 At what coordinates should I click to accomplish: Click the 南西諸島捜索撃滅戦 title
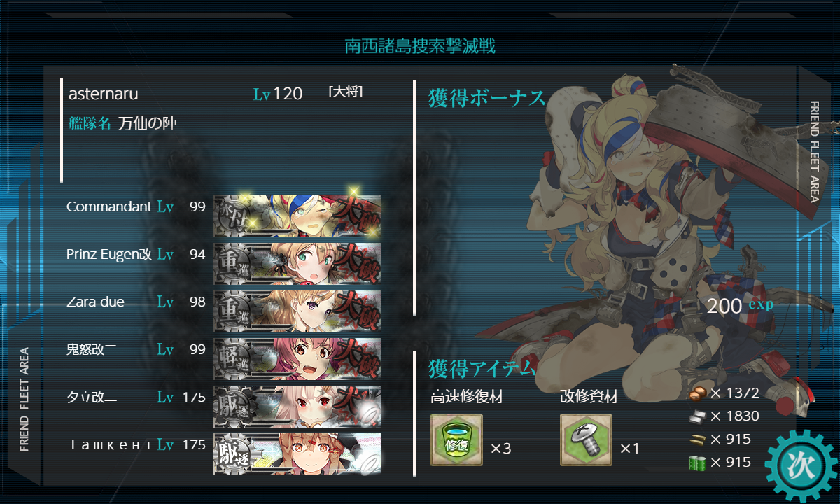(x=420, y=46)
